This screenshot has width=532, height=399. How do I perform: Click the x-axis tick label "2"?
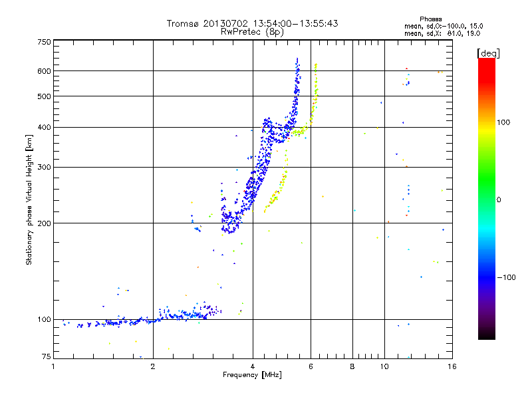pos(153,366)
